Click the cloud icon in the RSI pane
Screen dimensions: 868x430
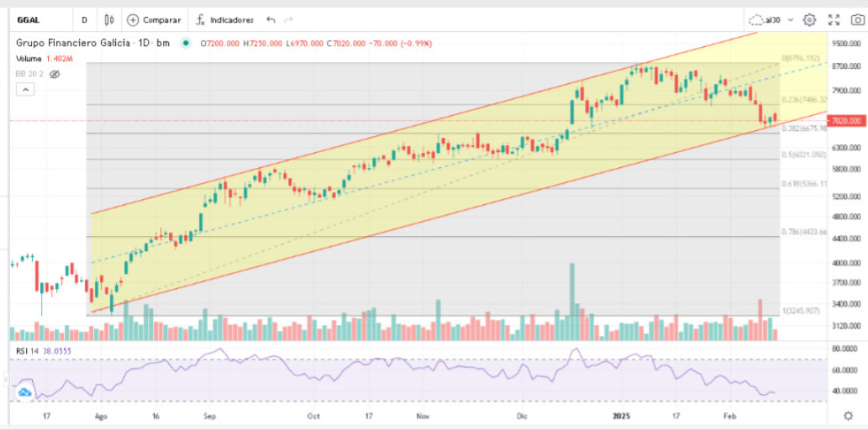pyautogui.click(x=24, y=391)
